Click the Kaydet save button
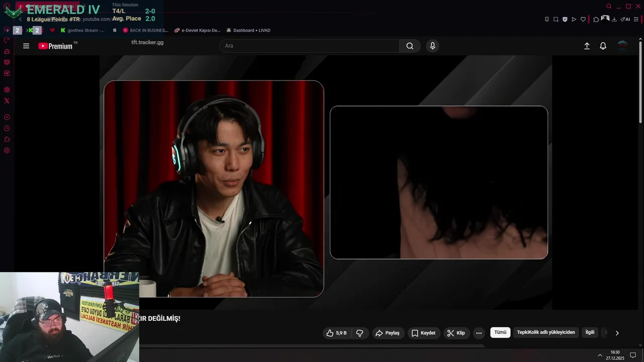The height and width of the screenshot is (362, 644). [423, 333]
